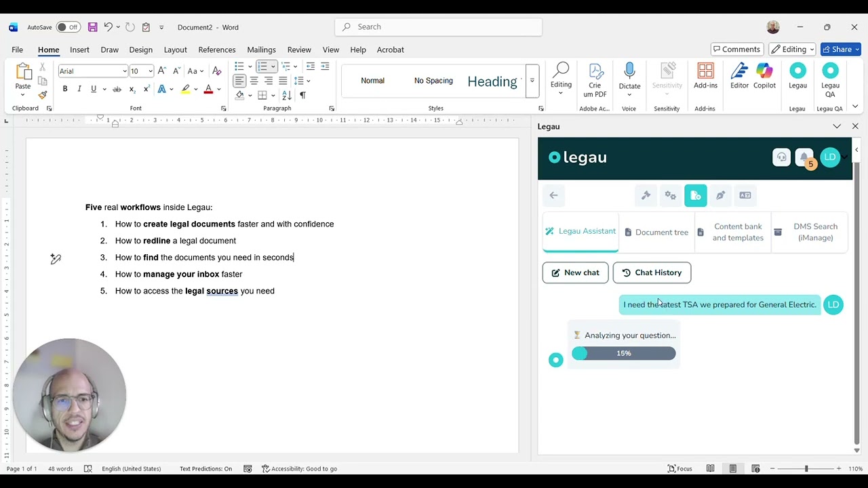Click the zoom slider handle in status bar

[806, 468]
